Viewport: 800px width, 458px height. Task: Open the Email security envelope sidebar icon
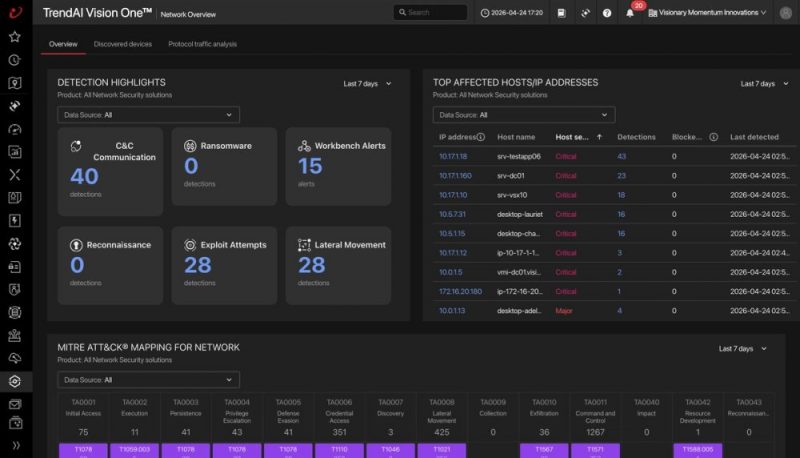coord(15,404)
